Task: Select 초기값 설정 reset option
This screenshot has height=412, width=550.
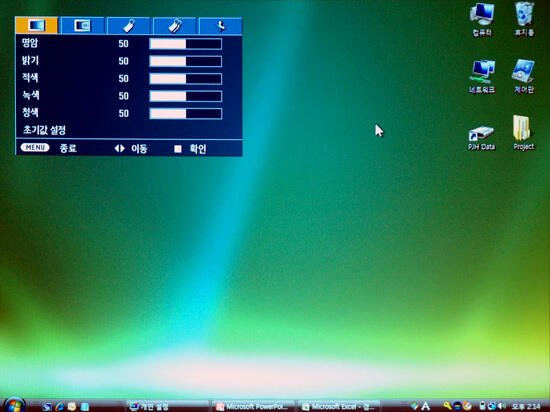Action: 44,130
